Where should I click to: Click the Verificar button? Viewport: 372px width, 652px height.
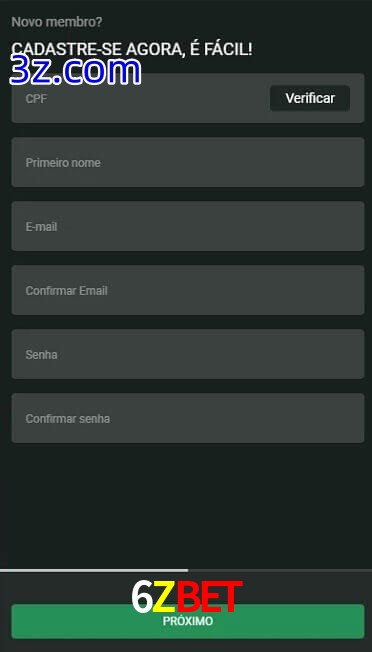pos(310,98)
